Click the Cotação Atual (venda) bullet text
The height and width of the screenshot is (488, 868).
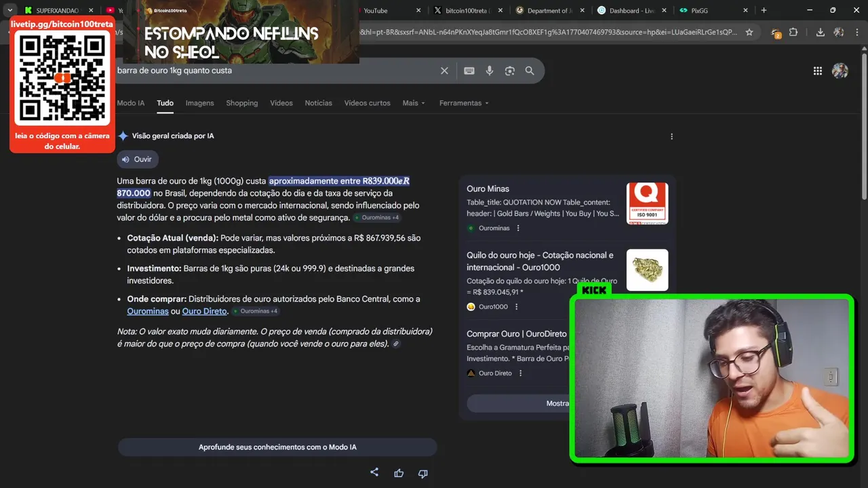click(x=274, y=244)
